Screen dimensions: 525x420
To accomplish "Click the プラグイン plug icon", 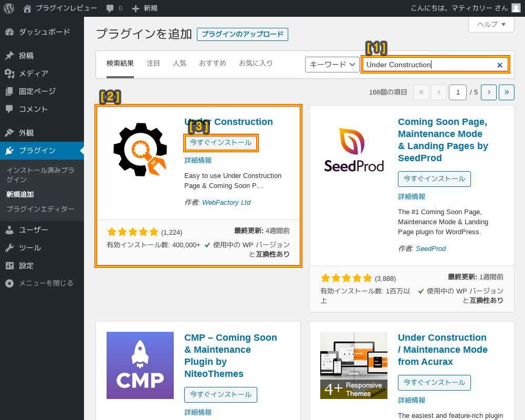I will click(9, 151).
